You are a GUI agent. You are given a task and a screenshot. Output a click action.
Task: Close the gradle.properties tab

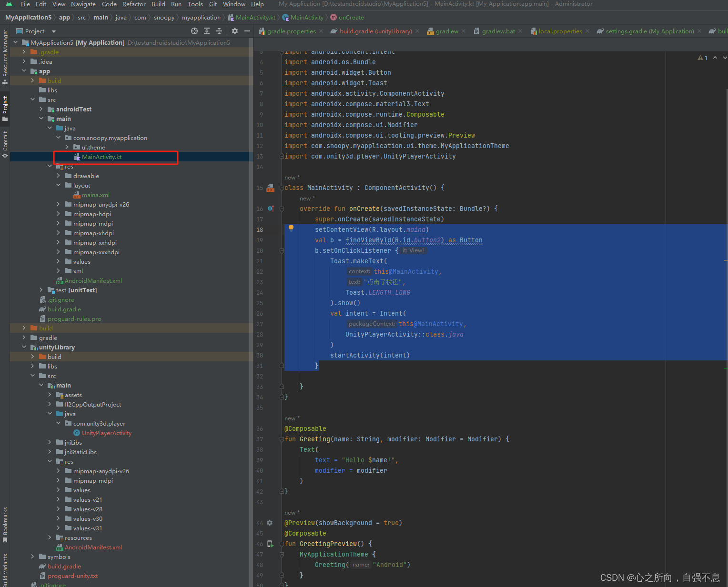coord(321,31)
